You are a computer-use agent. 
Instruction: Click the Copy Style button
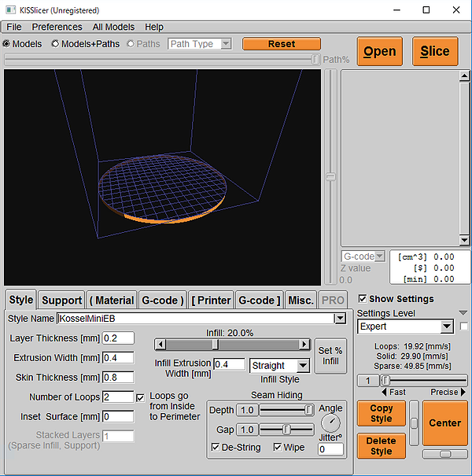tap(382, 413)
